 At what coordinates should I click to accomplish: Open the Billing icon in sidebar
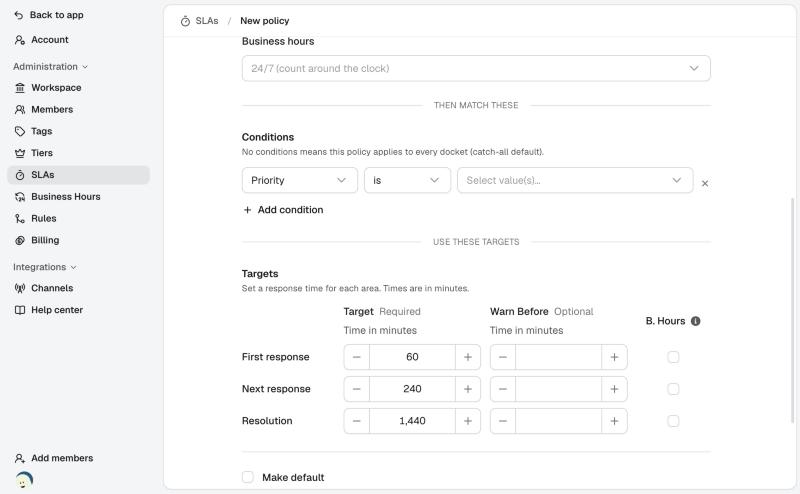[x=20, y=240]
